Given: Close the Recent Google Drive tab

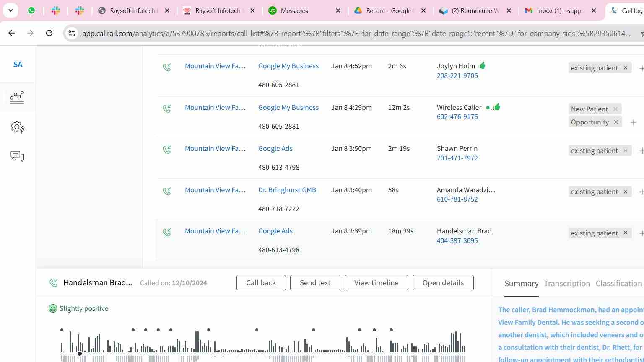Looking at the screenshot, I should tap(423, 10).
